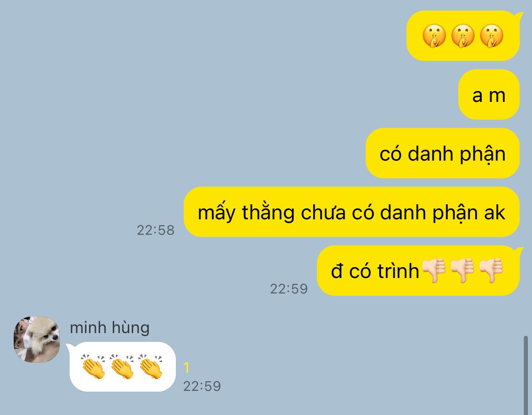Click the middle clapping hands emoji
The width and height of the screenshot is (532, 415).
(x=122, y=367)
